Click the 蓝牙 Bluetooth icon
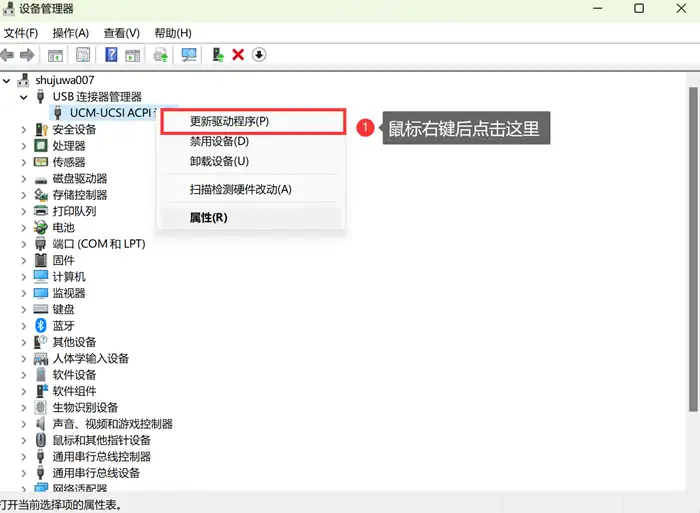Viewport: 700px width, 513px height. click(x=41, y=325)
